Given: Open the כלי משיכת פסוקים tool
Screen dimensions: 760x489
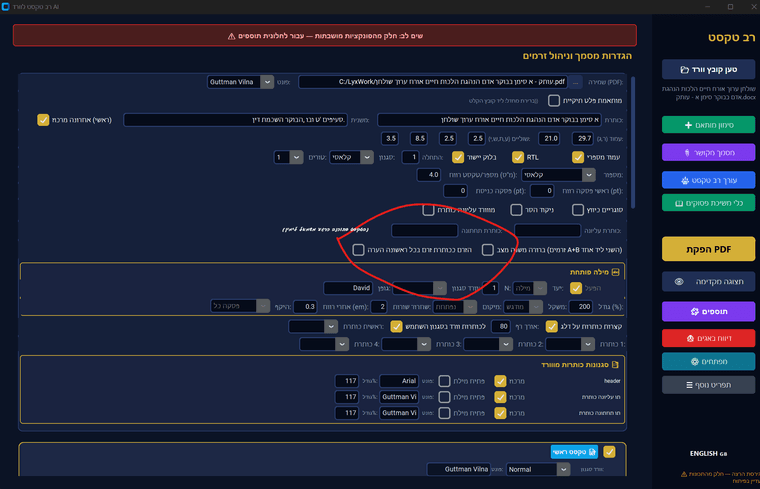Looking at the screenshot, I should pos(702,203).
